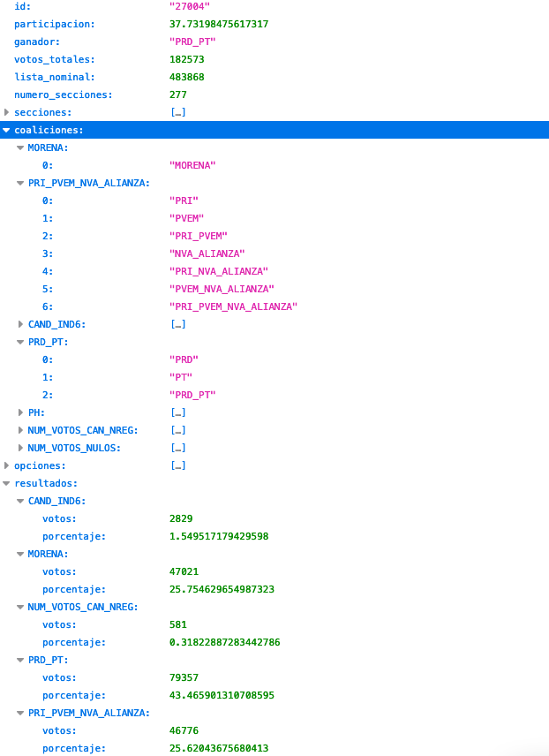
Task: Click the percentage 25.62043675680413
Action: 219,748
